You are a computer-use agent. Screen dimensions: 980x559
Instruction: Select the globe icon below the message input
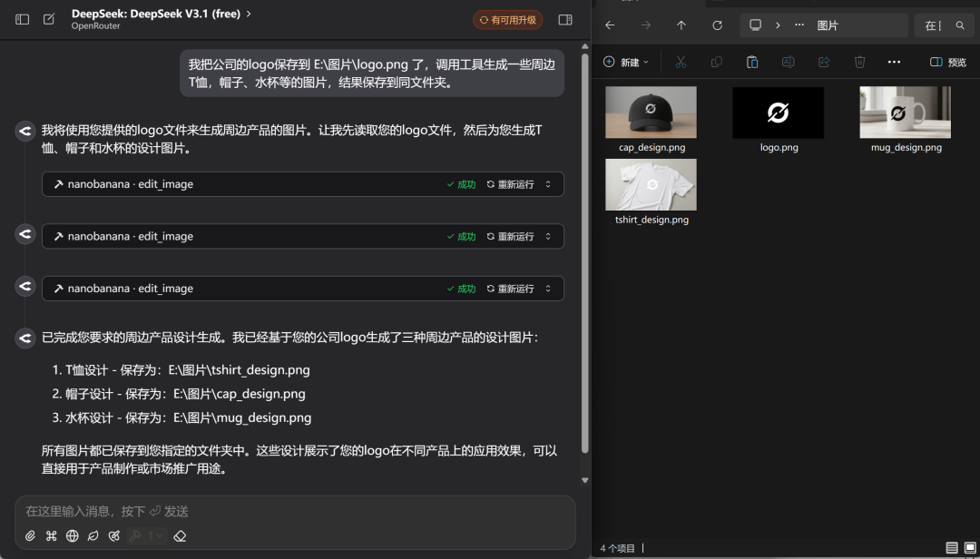tap(72, 535)
